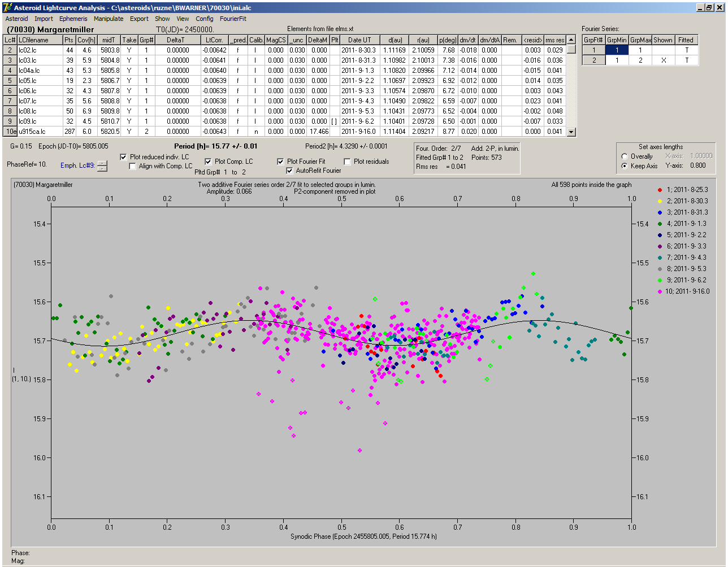Screen dimensions: 728x567
Task: Open the Show menu
Action: 162,19
